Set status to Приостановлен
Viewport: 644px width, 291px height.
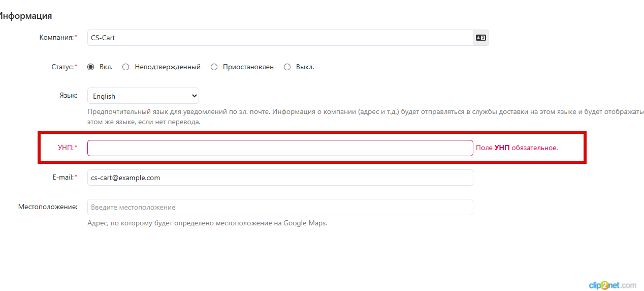point(214,67)
